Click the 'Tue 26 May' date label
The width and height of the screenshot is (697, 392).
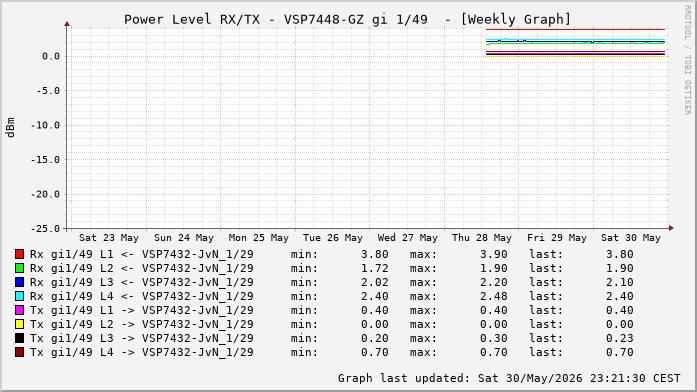333,238
